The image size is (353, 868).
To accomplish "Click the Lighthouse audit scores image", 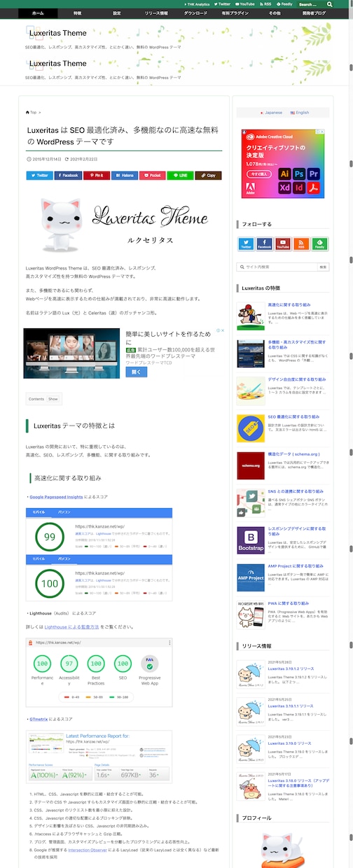I will coord(99,673).
